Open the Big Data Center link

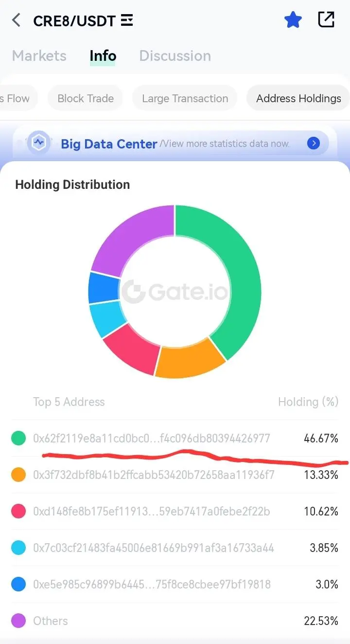(x=109, y=144)
